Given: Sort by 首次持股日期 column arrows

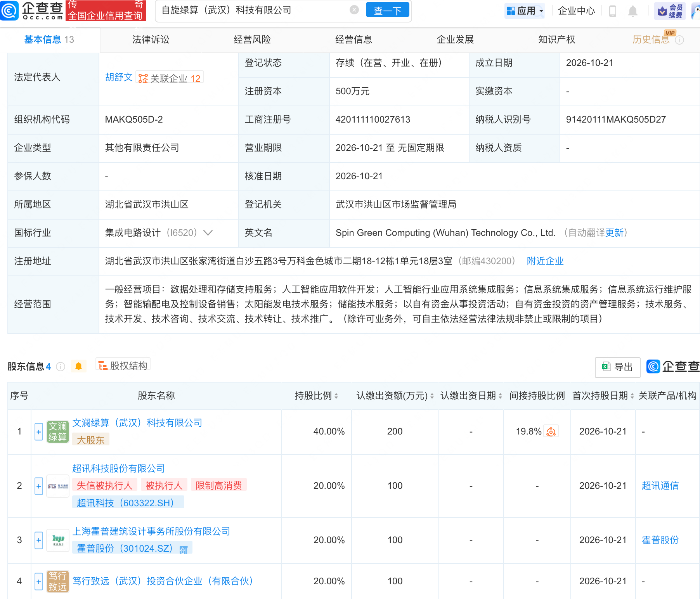Looking at the screenshot, I should coord(632,396).
